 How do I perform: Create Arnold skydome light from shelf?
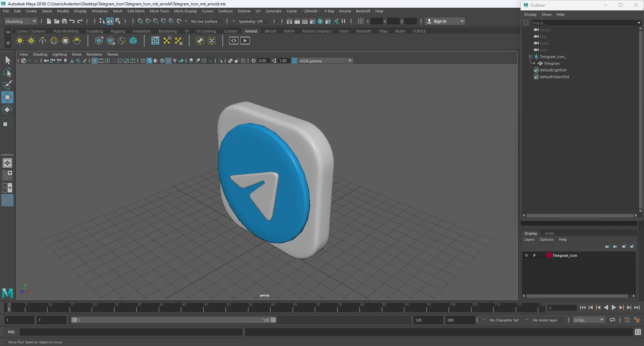pos(54,41)
